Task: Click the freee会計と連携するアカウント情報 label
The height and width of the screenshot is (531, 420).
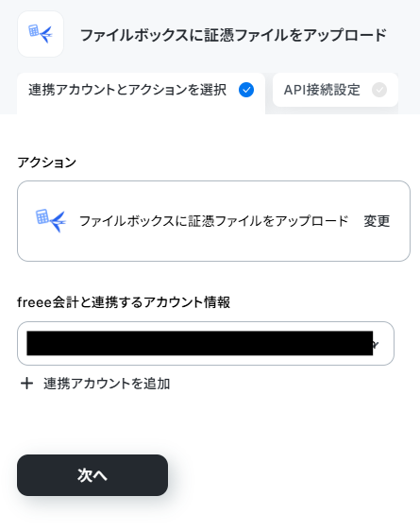Action: pyautogui.click(x=124, y=302)
